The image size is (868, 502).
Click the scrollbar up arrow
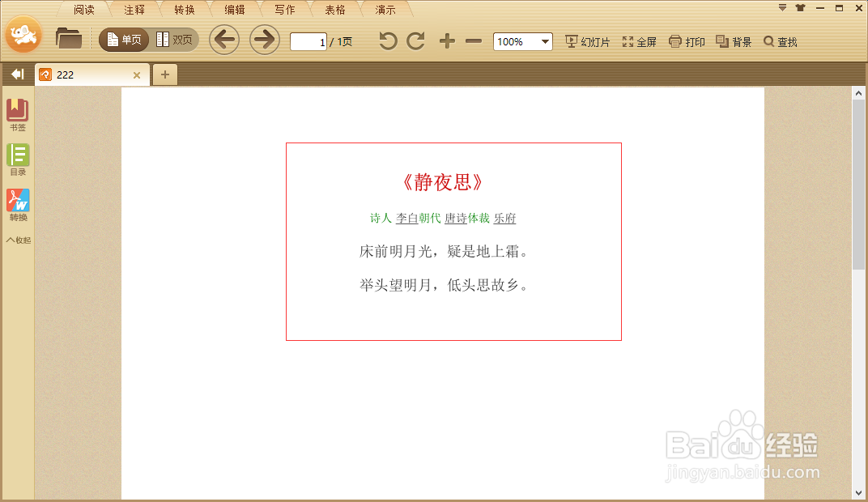click(x=858, y=94)
